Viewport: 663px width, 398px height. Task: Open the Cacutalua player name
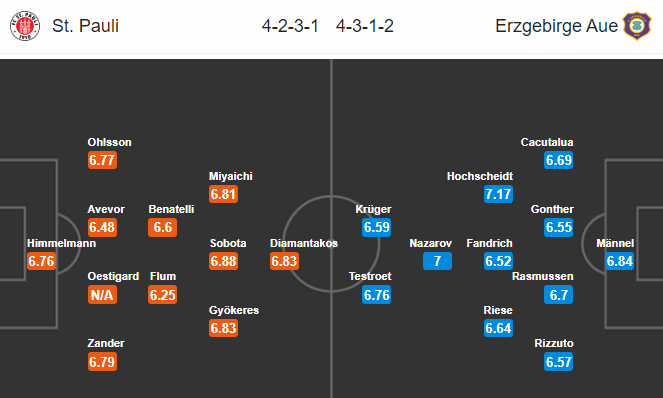coord(547,142)
